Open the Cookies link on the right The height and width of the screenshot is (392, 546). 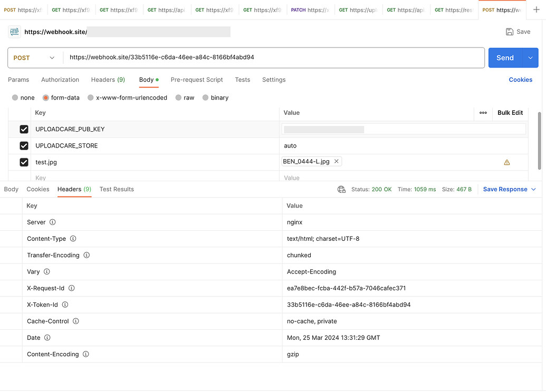pyautogui.click(x=520, y=80)
